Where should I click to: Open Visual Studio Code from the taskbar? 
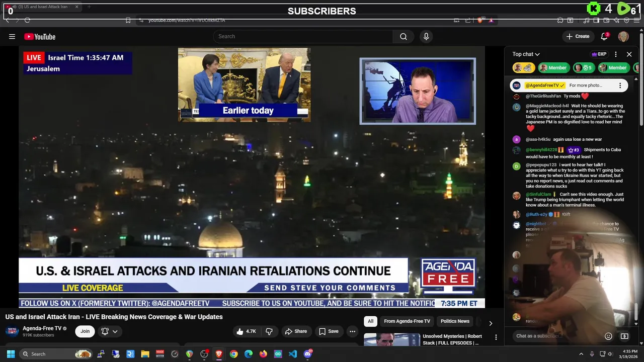pos(293,354)
